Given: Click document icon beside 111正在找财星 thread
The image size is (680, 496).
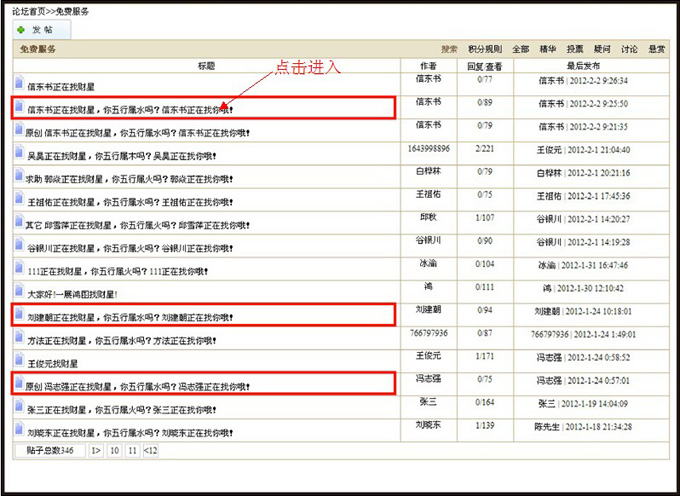Looking at the screenshot, I should [x=19, y=267].
